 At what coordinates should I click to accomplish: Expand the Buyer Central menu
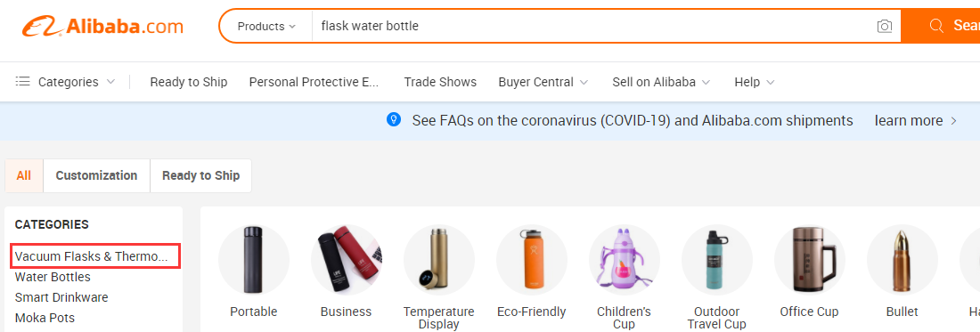[x=543, y=82]
